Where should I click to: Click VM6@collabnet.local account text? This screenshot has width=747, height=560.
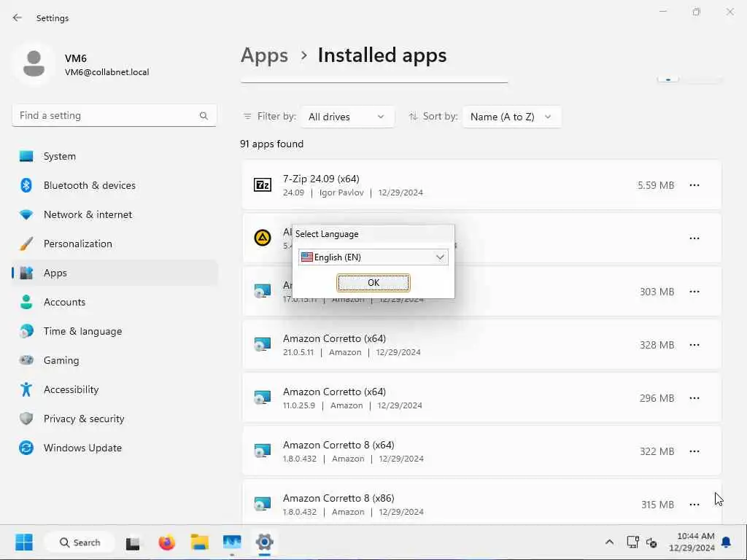pyautogui.click(x=107, y=72)
